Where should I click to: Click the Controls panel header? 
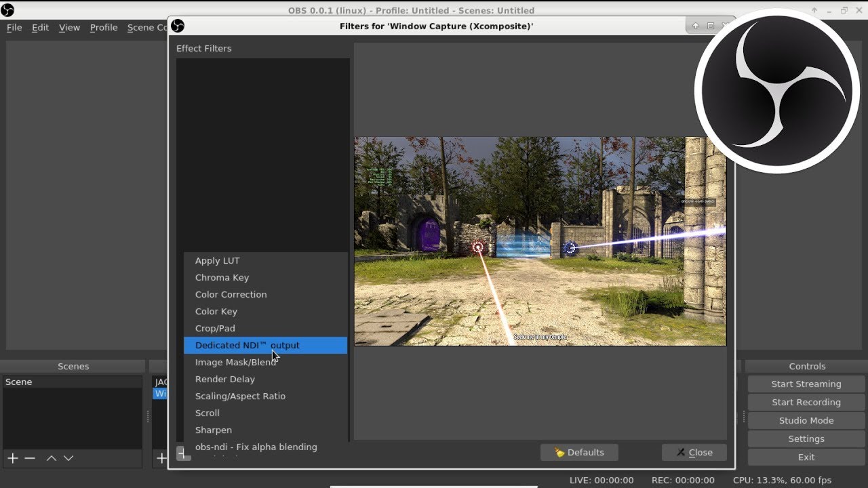tap(807, 366)
